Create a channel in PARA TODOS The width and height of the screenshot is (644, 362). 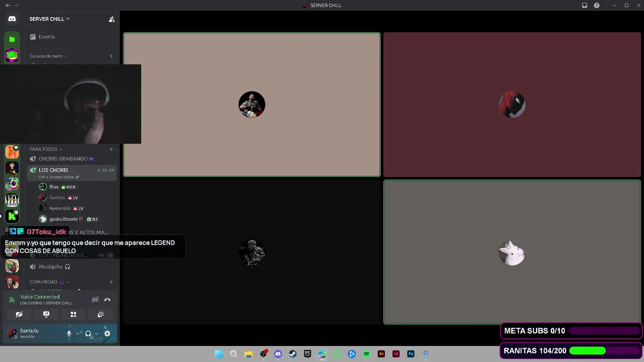(111, 149)
